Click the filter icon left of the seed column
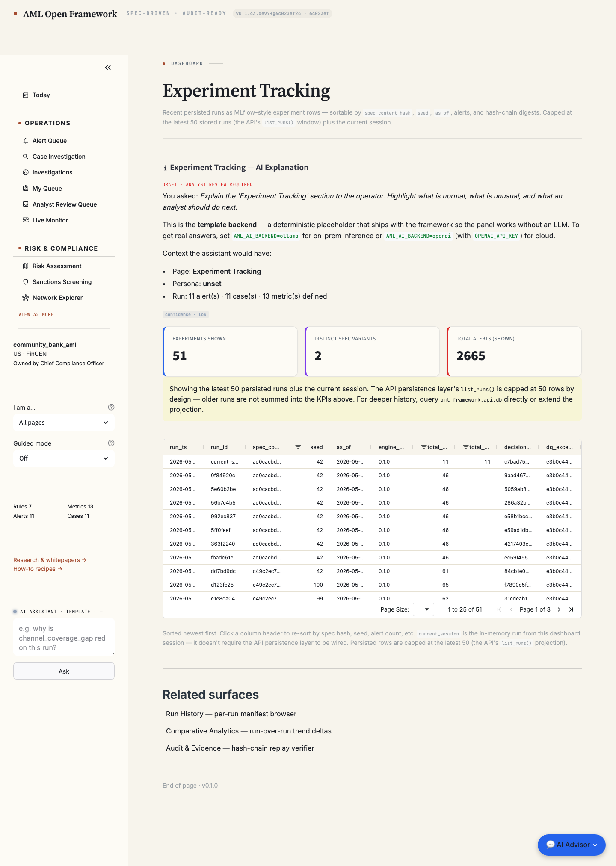This screenshot has height=866, width=616. tap(298, 447)
